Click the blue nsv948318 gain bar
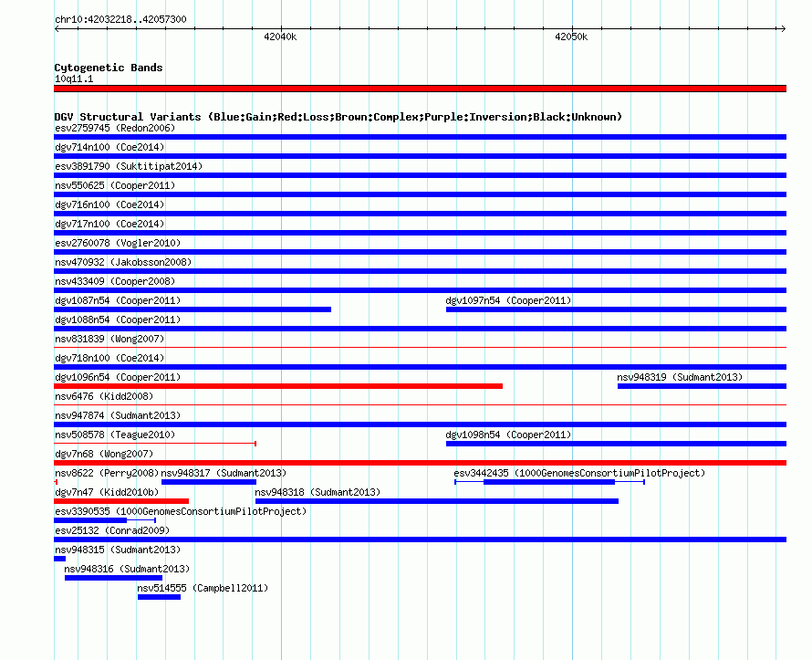812x660 pixels. pos(437,501)
